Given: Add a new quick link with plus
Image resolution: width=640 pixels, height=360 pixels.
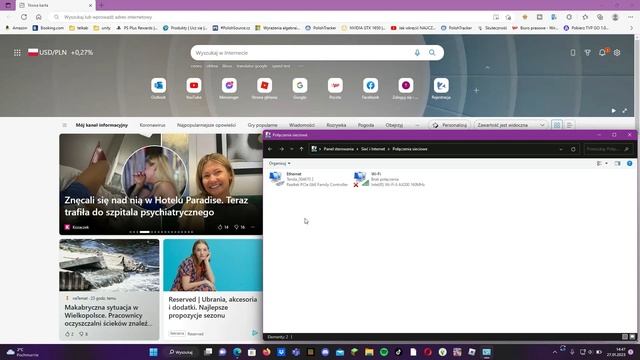Looking at the screenshot, I should [x=476, y=90].
